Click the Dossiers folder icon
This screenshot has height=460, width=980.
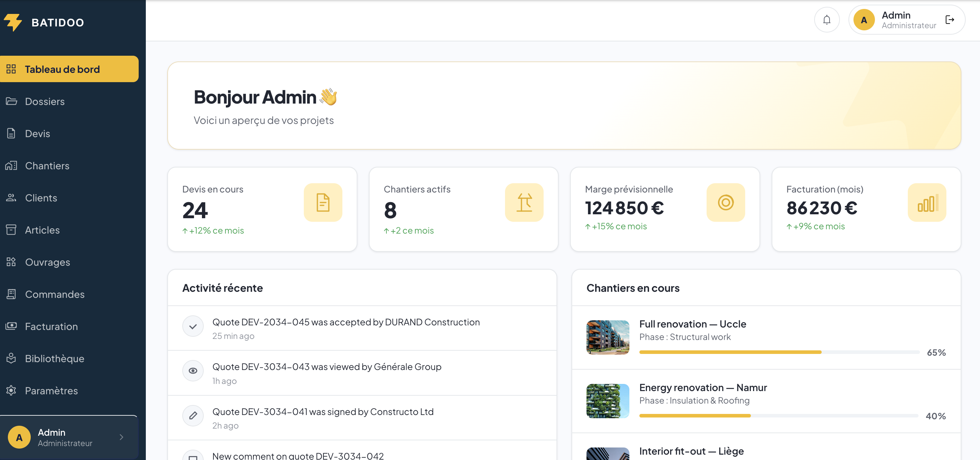tap(11, 101)
